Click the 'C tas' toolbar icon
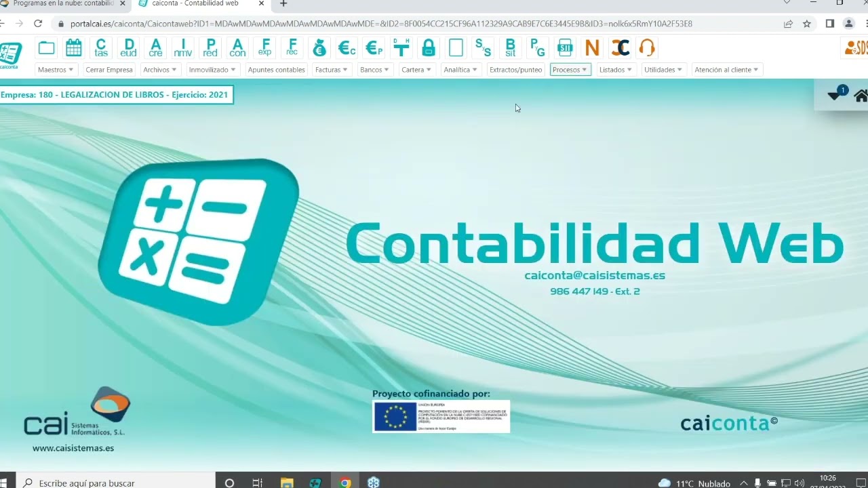This screenshot has width=868, height=488. click(101, 48)
